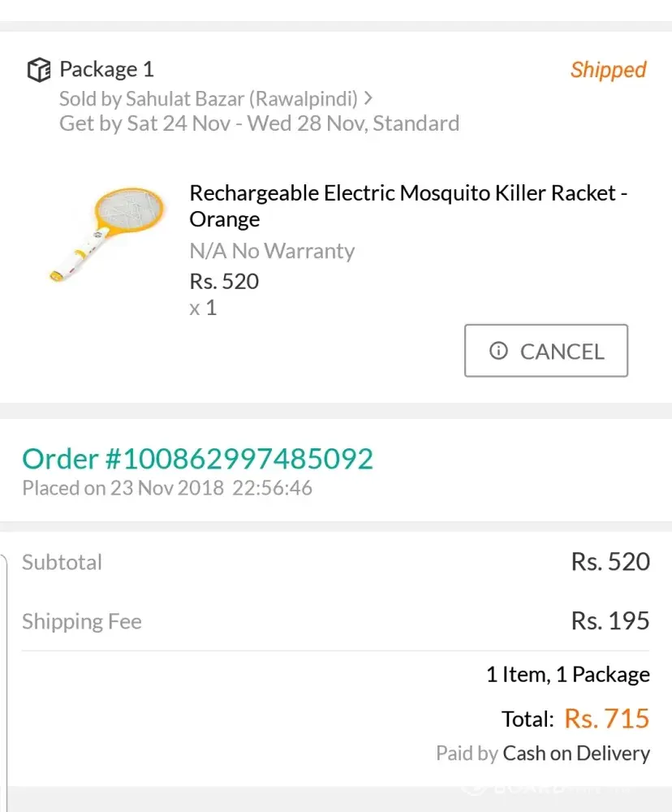Click the order number 100862997485092
Viewport: 672px width, 812px height.
(x=197, y=459)
